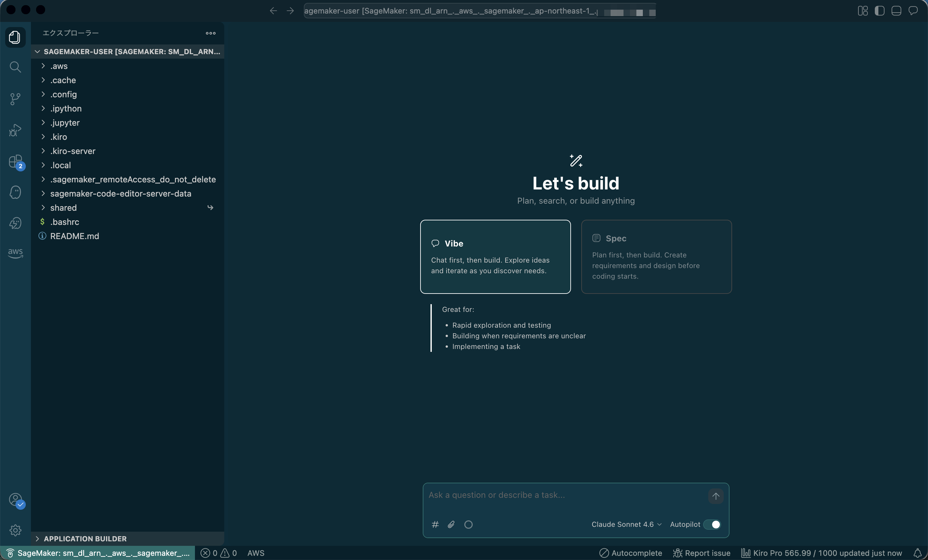The width and height of the screenshot is (928, 560).
Task: Open the README.md file
Action: tap(127, 236)
